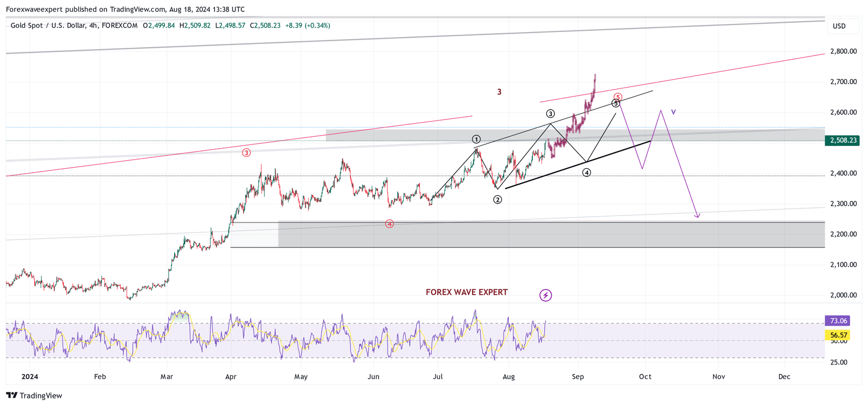Screen dimensions: 868x406
Task: Select the black circled wave 2 label
Action: click(x=497, y=200)
